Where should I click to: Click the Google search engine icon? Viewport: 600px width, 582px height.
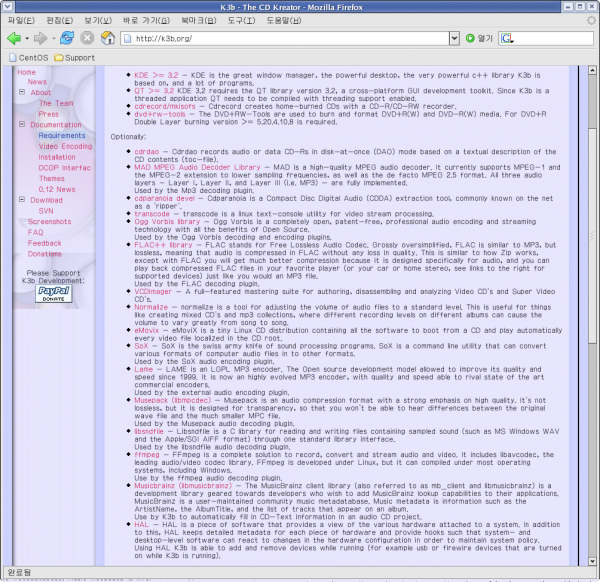point(507,38)
